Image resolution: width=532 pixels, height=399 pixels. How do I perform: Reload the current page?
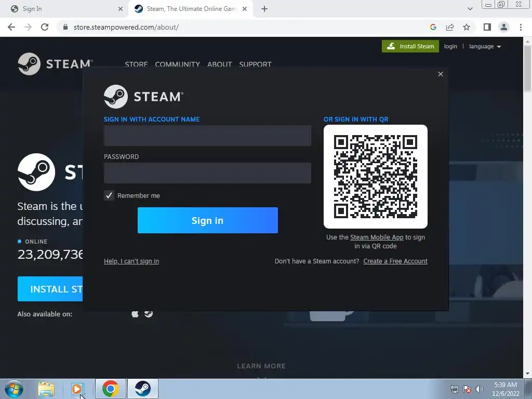[x=45, y=27]
